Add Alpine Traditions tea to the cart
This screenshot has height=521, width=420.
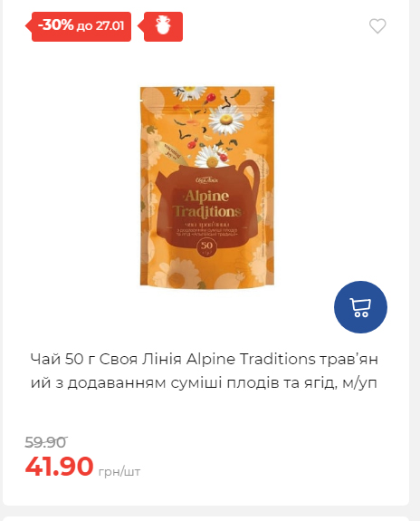[360, 307]
